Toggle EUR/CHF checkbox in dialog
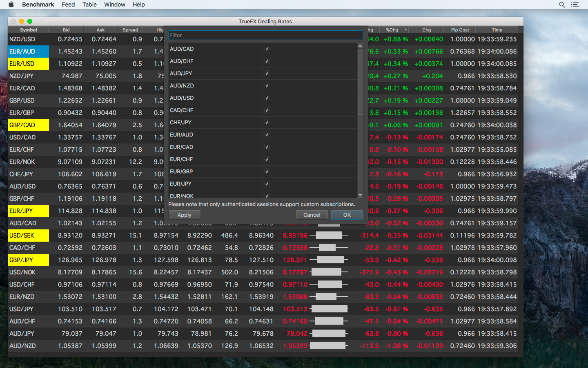The width and height of the screenshot is (588, 368). 267,159
